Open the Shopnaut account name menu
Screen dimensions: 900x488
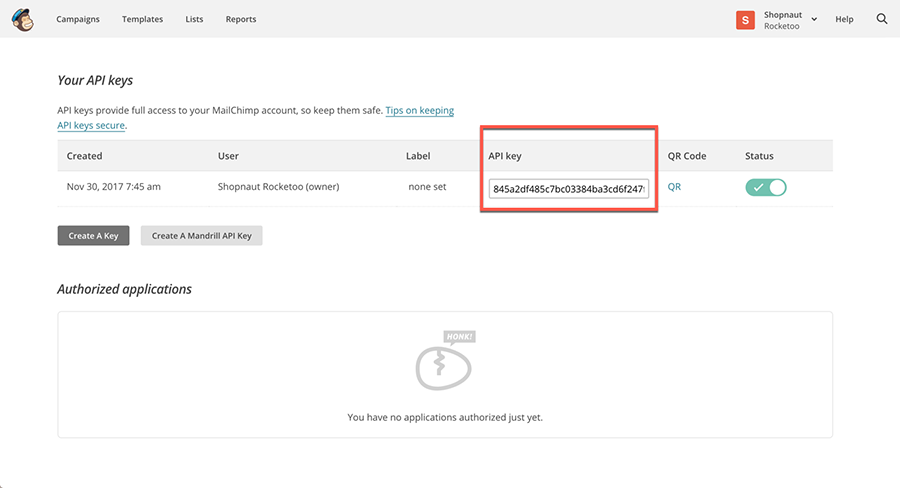(781, 14)
